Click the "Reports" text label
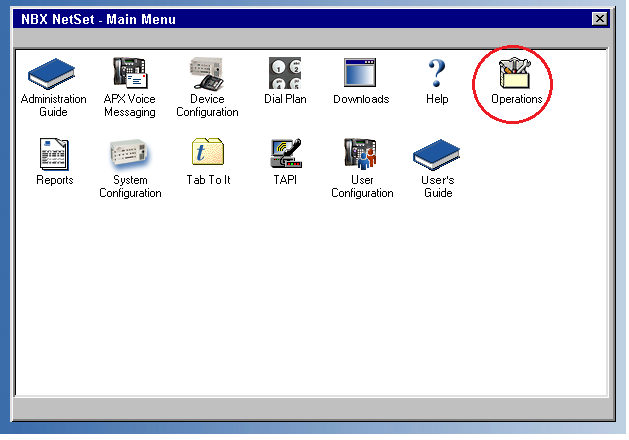 [x=54, y=181]
